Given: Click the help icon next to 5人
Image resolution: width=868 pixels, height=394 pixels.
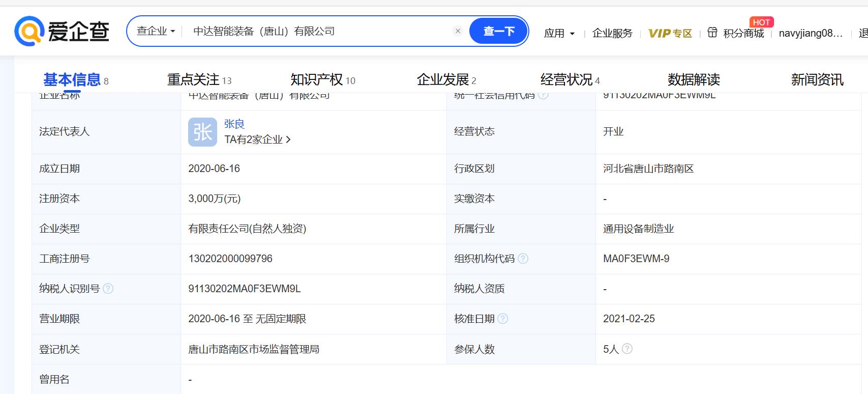Looking at the screenshot, I should (627, 349).
